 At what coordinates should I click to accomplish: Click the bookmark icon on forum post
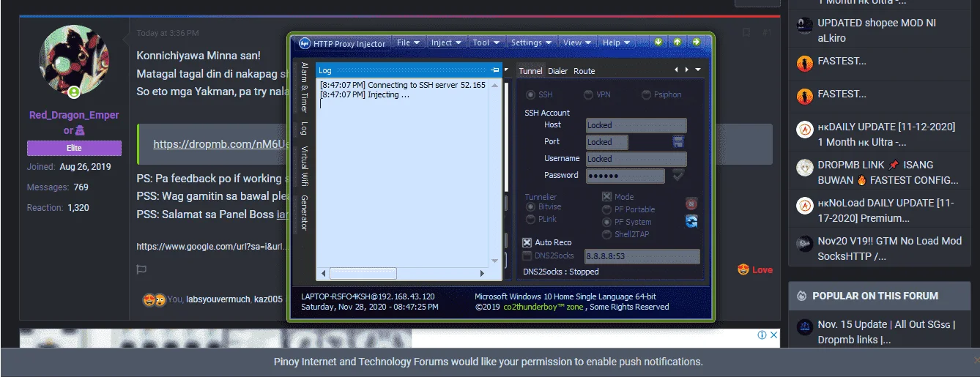[x=746, y=33]
